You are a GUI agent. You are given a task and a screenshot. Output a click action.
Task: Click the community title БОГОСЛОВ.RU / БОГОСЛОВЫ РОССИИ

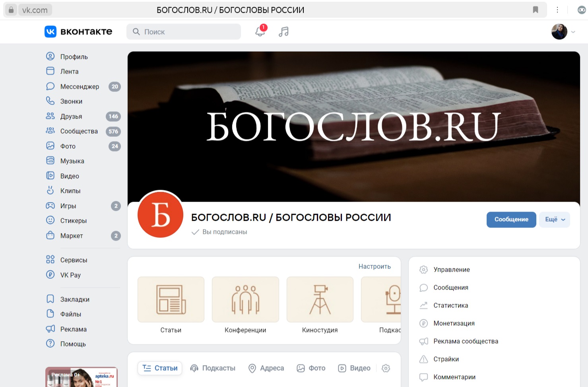[x=291, y=218]
